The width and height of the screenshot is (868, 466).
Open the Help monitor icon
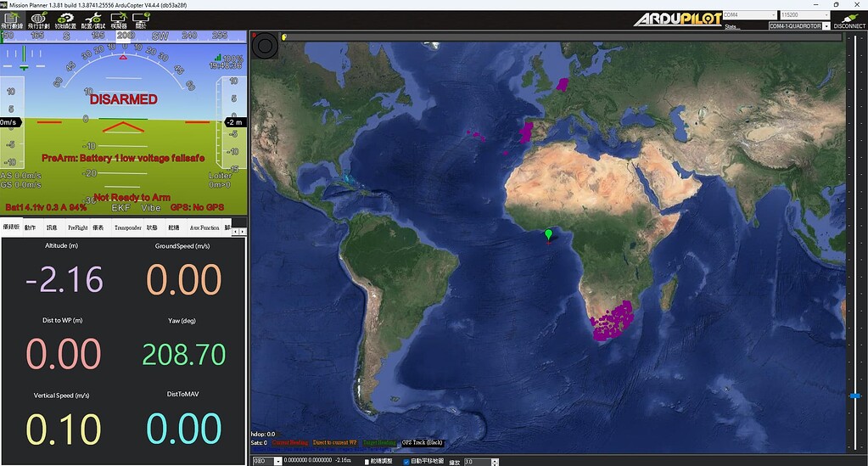pyautogui.click(x=141, y=20)
